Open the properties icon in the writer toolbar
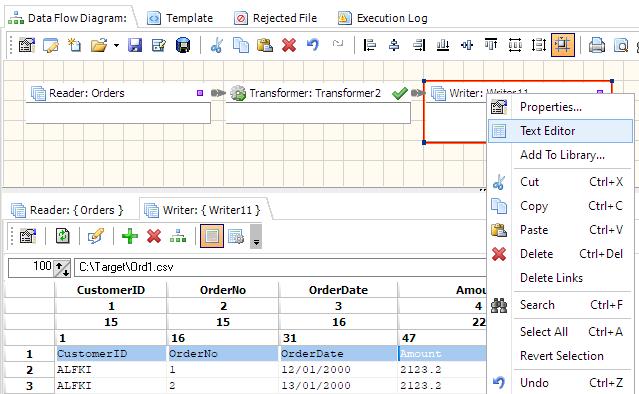This screenshot has height=394, width=639. click(28, 236)
